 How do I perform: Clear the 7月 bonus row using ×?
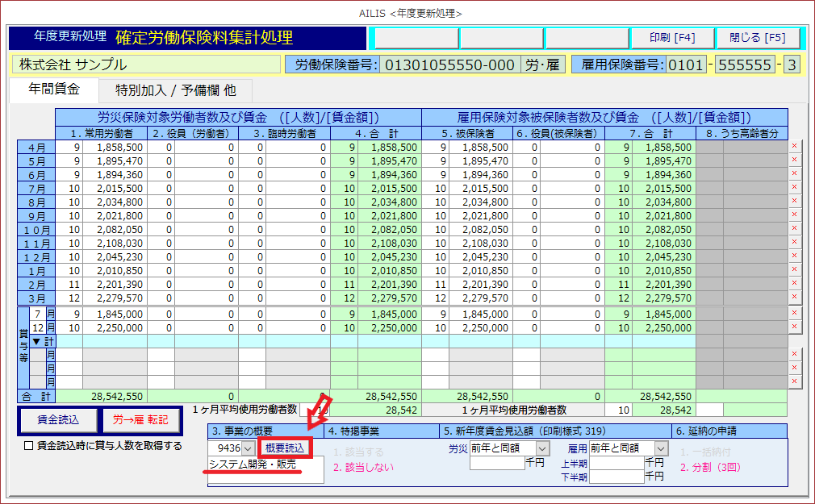(x=795, y=313)
